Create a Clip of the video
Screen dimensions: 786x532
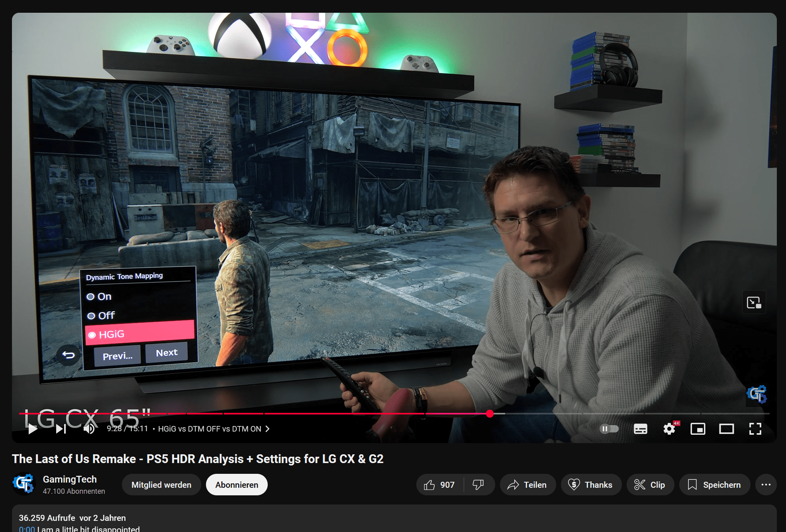coord(650,485)
